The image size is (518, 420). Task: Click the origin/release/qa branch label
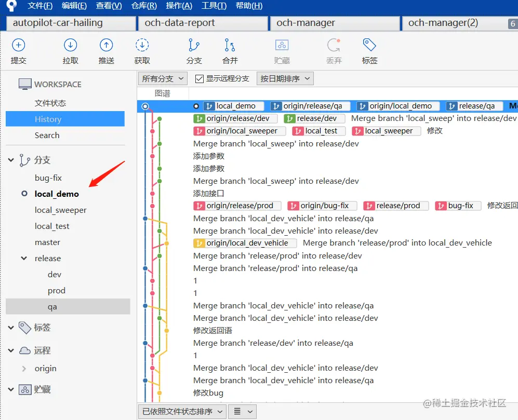point(311,106)
